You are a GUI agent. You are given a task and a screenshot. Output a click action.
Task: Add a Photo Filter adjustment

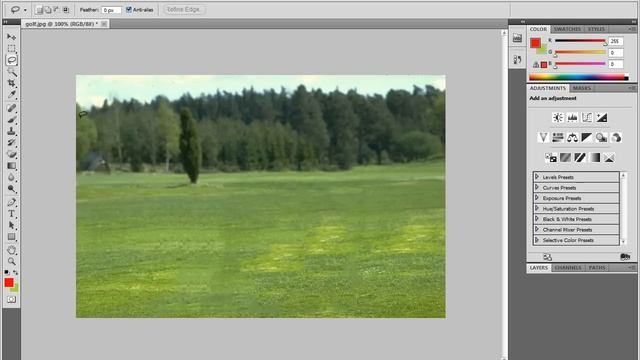tap(601, 138)
